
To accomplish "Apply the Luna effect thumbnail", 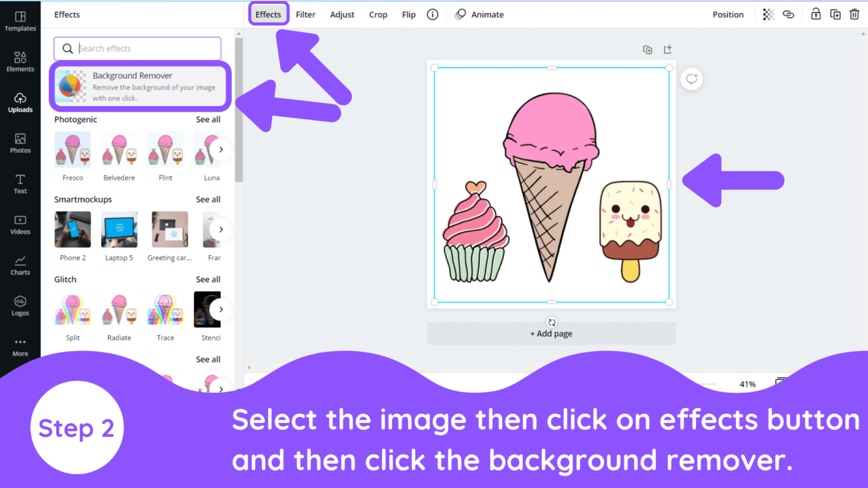I will [x=208, y=150].
